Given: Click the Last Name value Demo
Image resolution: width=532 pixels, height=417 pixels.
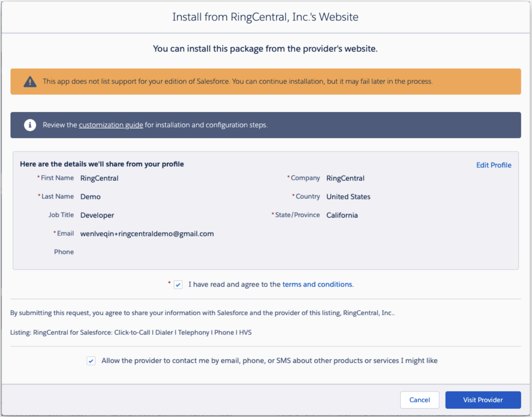Looking at the screenshot, I should point(90,197).
